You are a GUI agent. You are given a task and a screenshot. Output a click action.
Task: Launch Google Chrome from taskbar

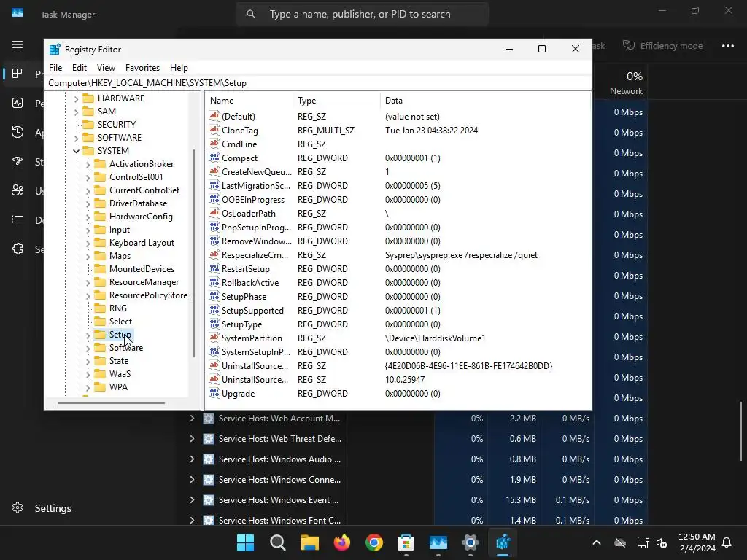point(374,542)
